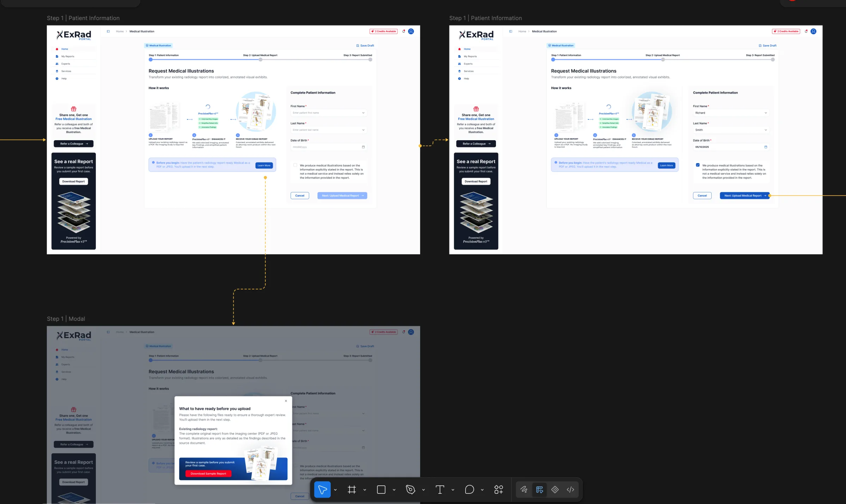846x504 pixels.
Task: Check the unchecked disclaimer checkbox in the empty-form frame
Action: (x=295, y=165)
